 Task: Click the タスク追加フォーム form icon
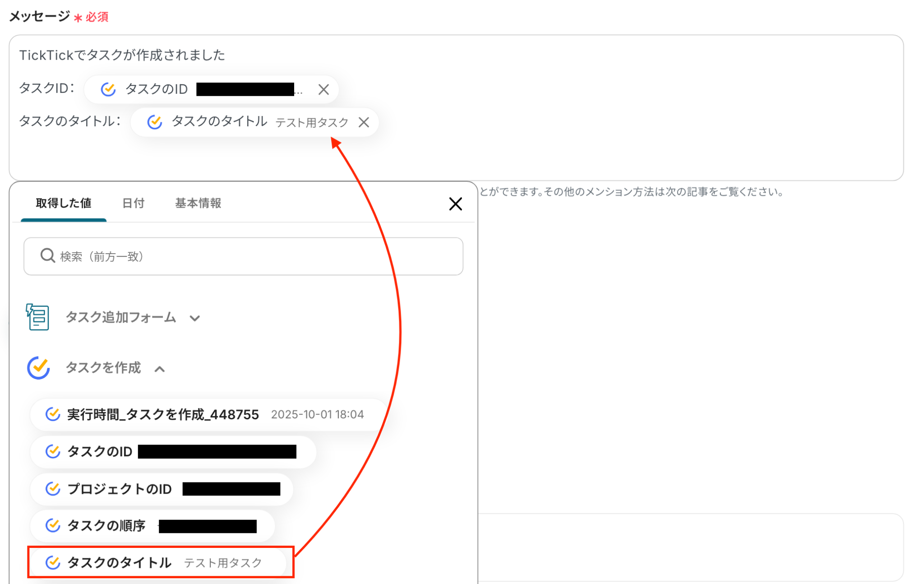(x=37, y=317)
